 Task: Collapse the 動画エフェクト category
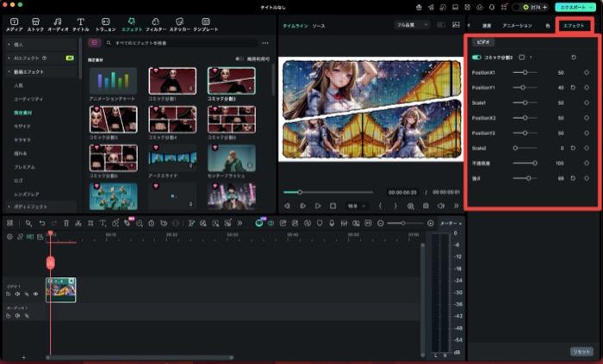tap(9, 71)
